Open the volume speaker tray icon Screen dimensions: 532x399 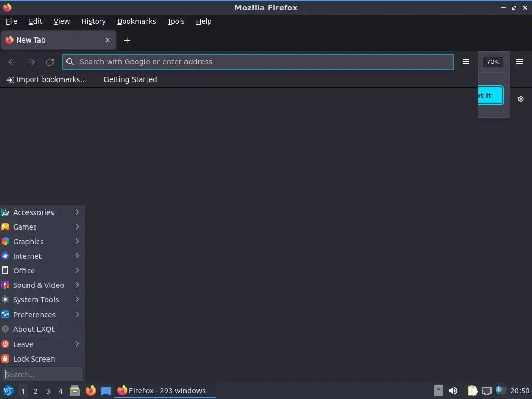click(x=453, y=391)
